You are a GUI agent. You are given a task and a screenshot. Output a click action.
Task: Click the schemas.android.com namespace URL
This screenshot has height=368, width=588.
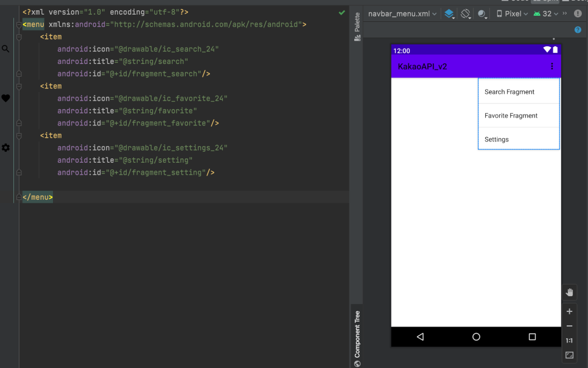(206, 24)
